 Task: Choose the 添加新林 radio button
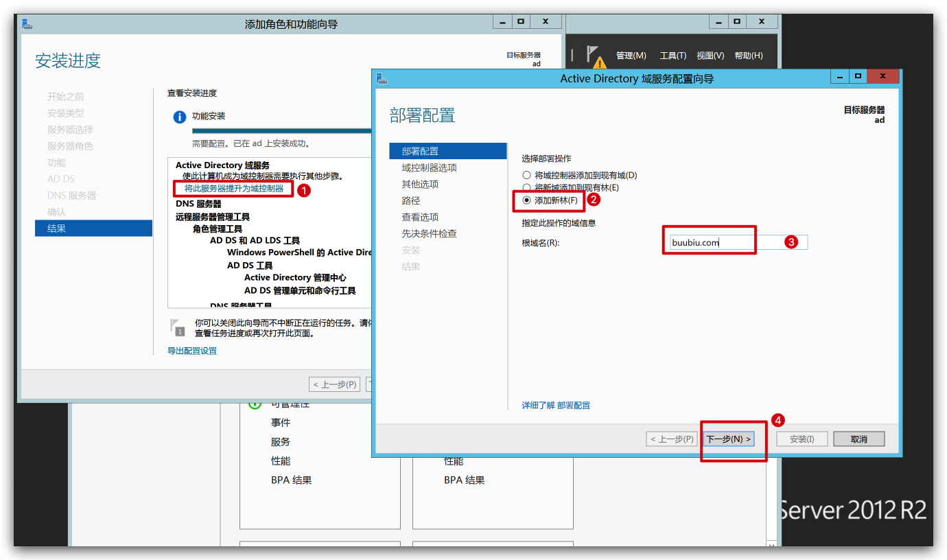click(527, 200)
